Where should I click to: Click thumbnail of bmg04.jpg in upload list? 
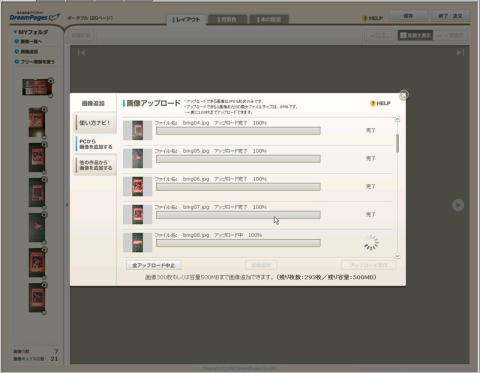pyautogui.click(x=137, y=130)
